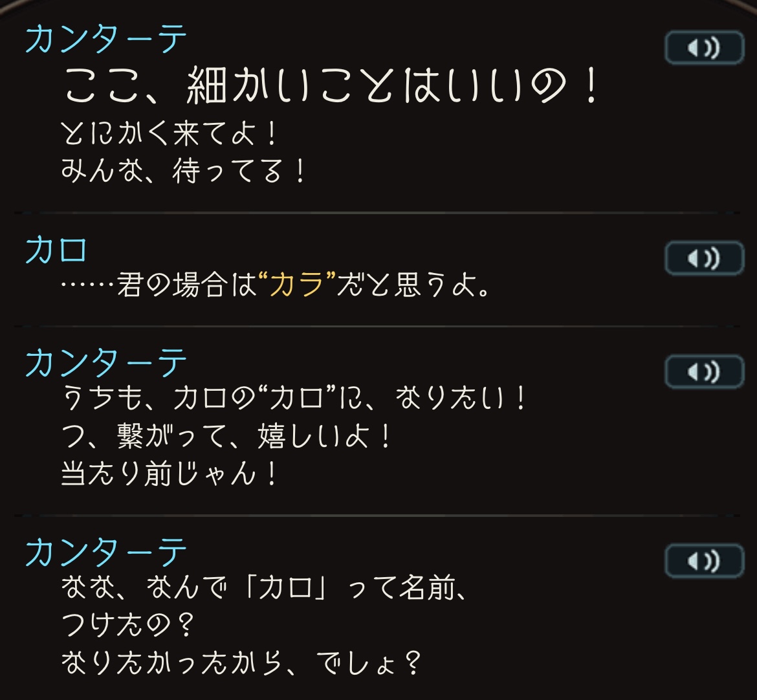Select the line 'なりたかったから、でしょ？'

pyautogui.click(x=241, y=662)
